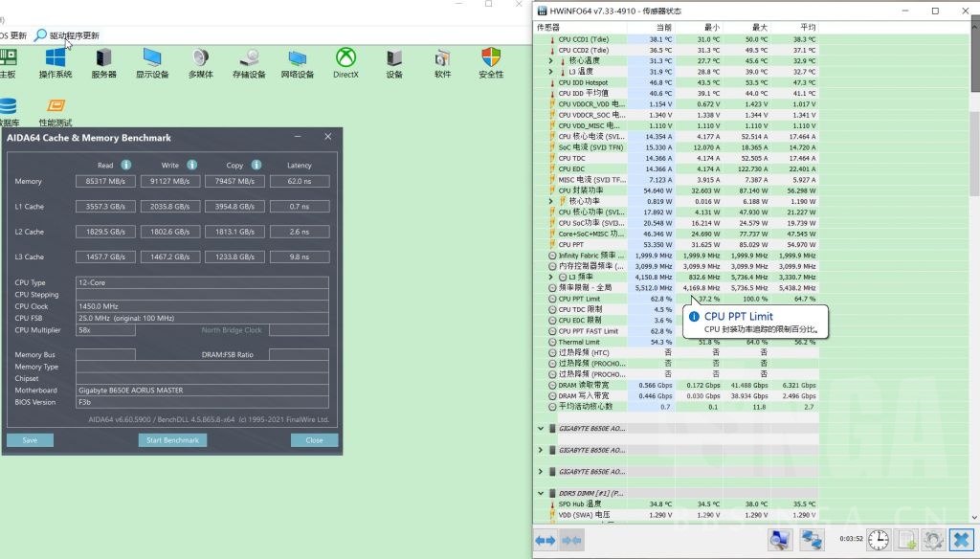Open the 多媒体 multimedia category
Viewport: 980px width, 559px height.
[x=200, y=65]
